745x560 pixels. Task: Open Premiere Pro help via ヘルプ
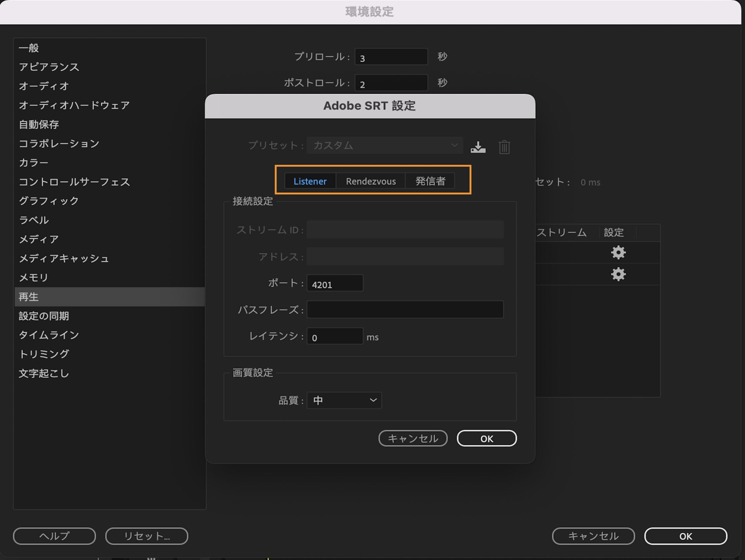pyautogui.click(x=54, y=536)
